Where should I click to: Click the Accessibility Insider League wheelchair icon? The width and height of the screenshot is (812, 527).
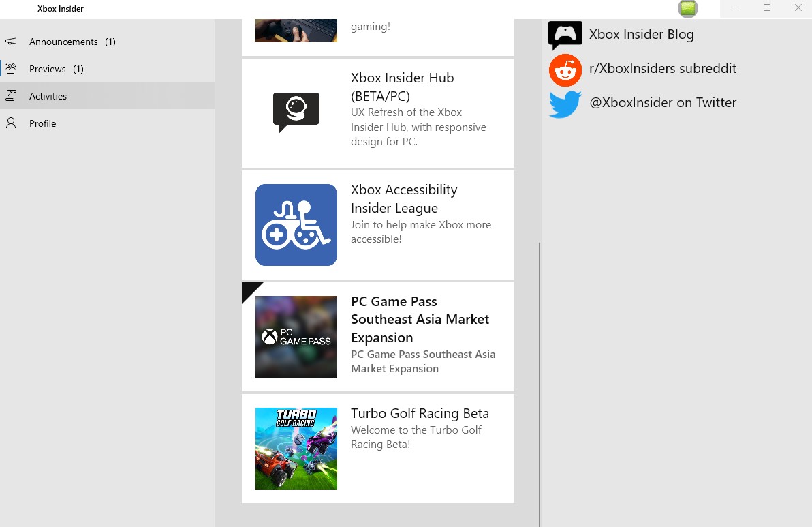pos(296,225)
